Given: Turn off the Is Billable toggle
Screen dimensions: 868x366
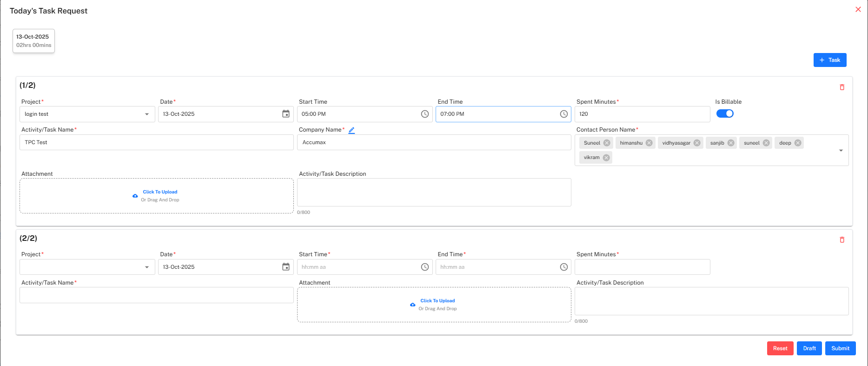Looking at the screenshot, I should point(725,113).
